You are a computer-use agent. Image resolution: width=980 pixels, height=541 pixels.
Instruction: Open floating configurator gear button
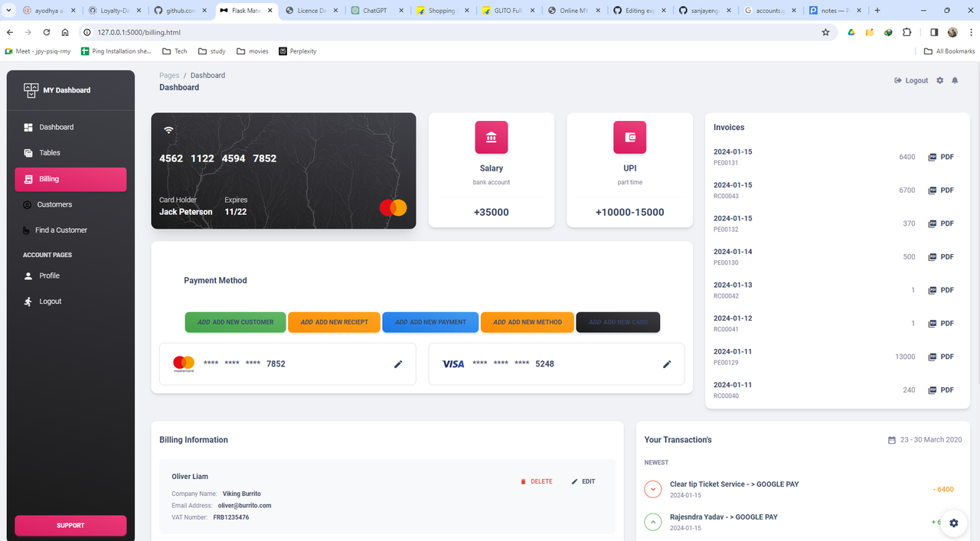click(954, 523)
